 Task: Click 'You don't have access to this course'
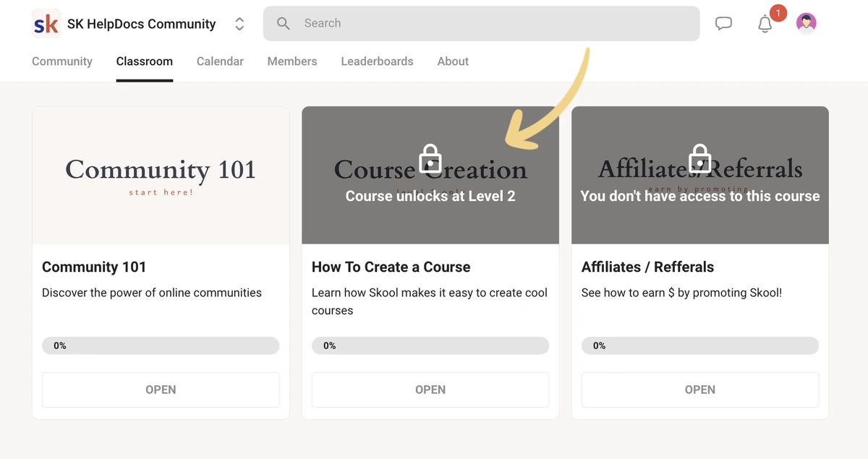point(700,196)
